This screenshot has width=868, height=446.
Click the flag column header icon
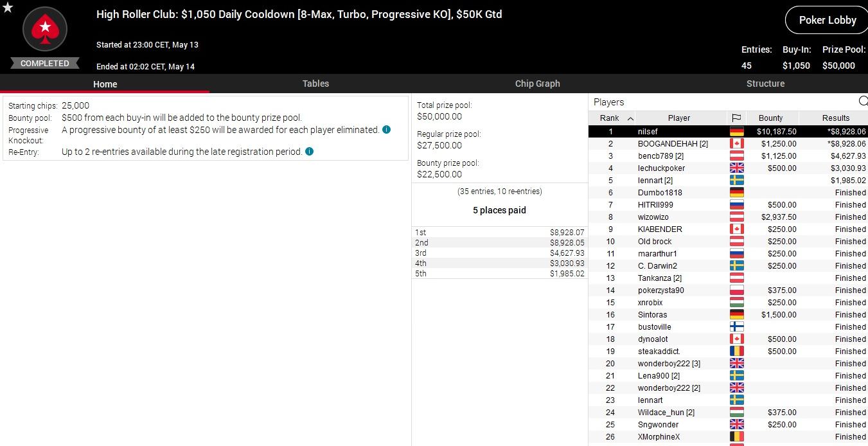click(x=736, y=118)
